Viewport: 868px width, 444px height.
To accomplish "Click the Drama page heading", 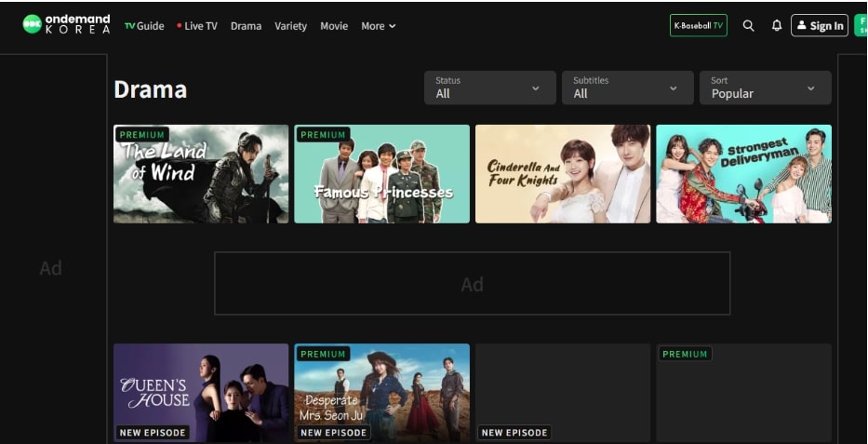I will (x=150, y=89).
